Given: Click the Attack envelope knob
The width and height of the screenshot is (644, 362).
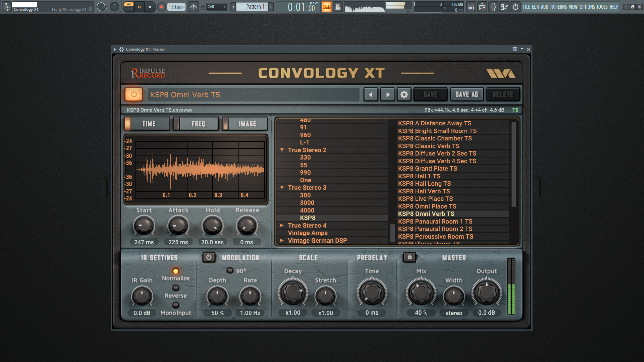Looking at the screenshot, I should 178,226.
